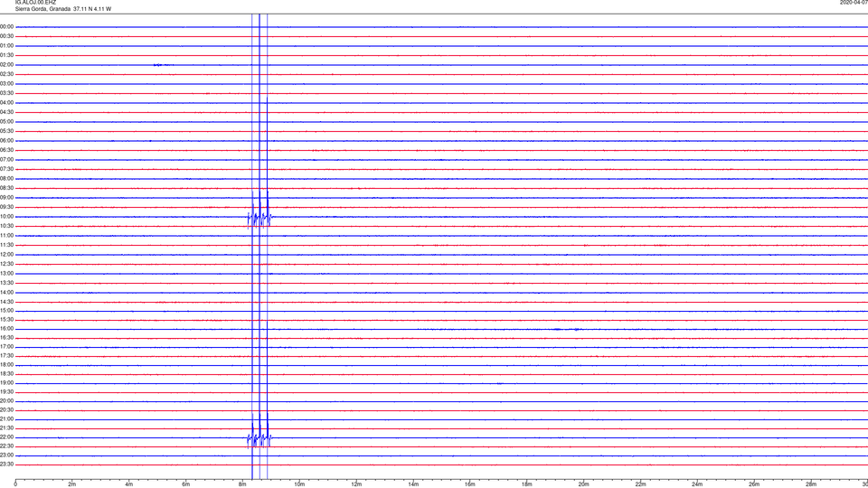868x488 pixels.
Task: Select the 19:00 trace time label
Action: click(x=6, y=383)
